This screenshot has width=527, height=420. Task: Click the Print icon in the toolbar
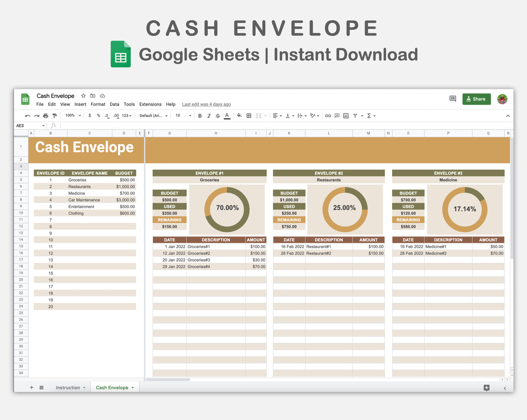45,116
